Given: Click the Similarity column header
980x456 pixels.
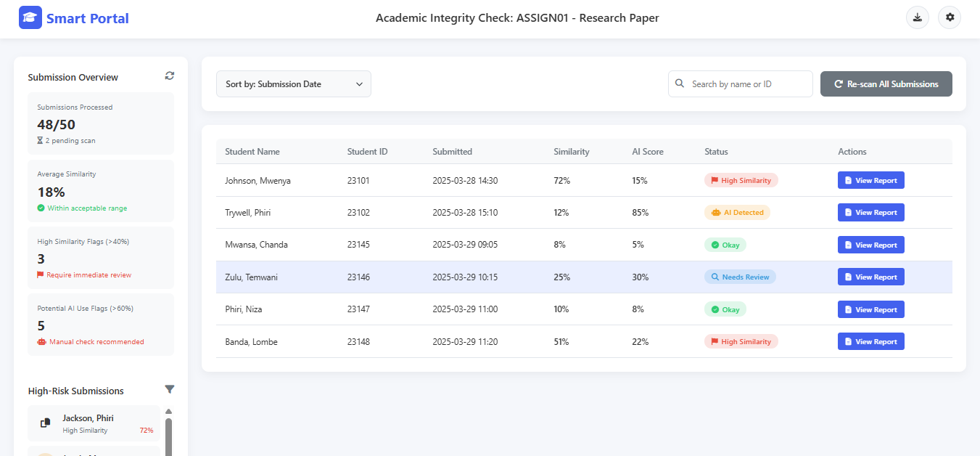Looking at the screenshot, I should pos(572,152).
